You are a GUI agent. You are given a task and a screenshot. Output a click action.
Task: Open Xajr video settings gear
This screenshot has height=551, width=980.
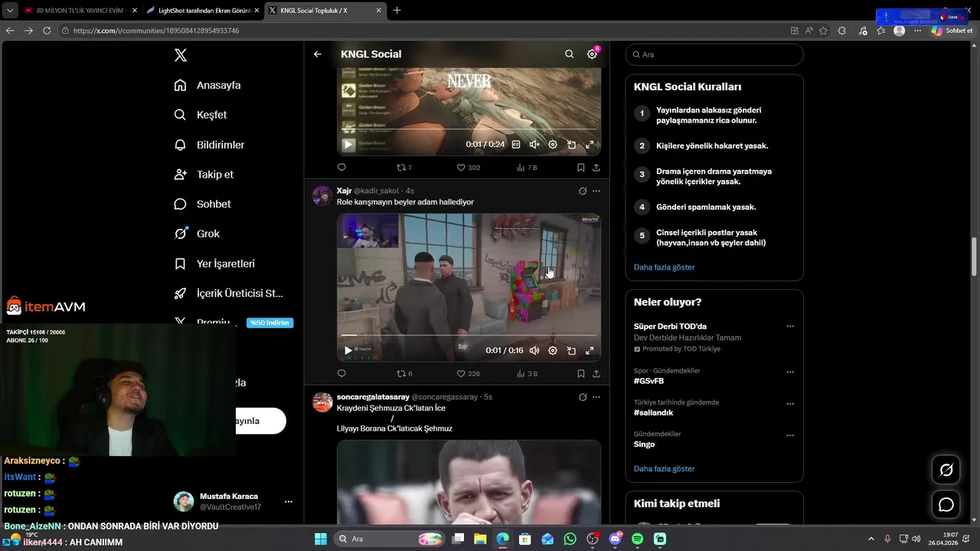[x=553, y=350]
